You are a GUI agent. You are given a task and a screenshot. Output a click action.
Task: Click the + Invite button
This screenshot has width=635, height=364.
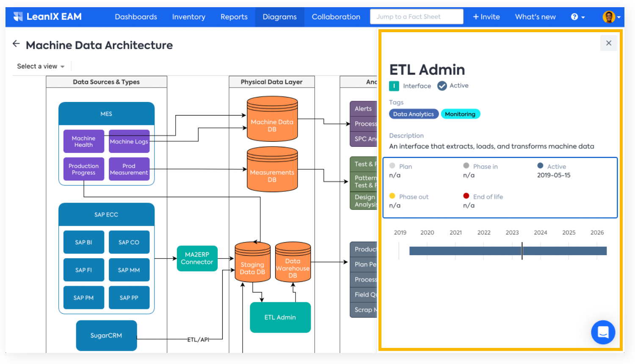[486, 17]
